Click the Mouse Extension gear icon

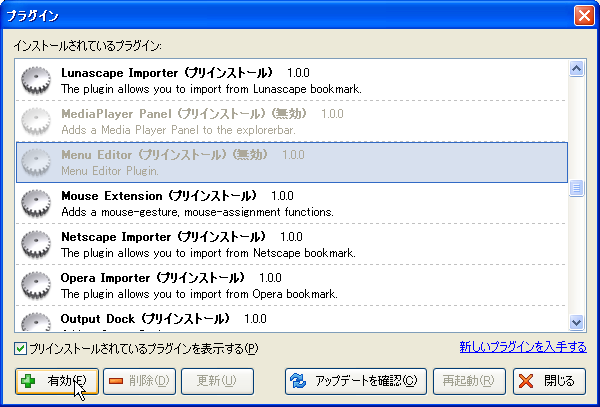(36, 203)
